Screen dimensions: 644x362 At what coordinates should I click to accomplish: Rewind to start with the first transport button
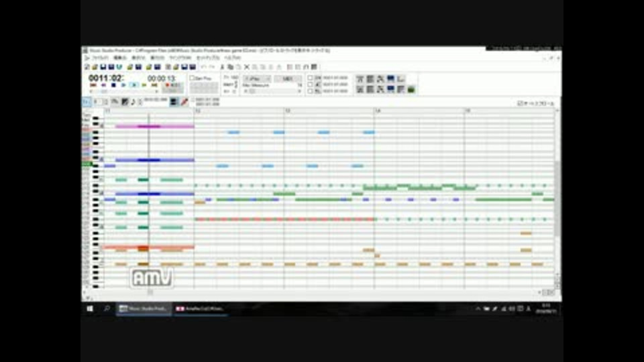click(x=93, y=85)
